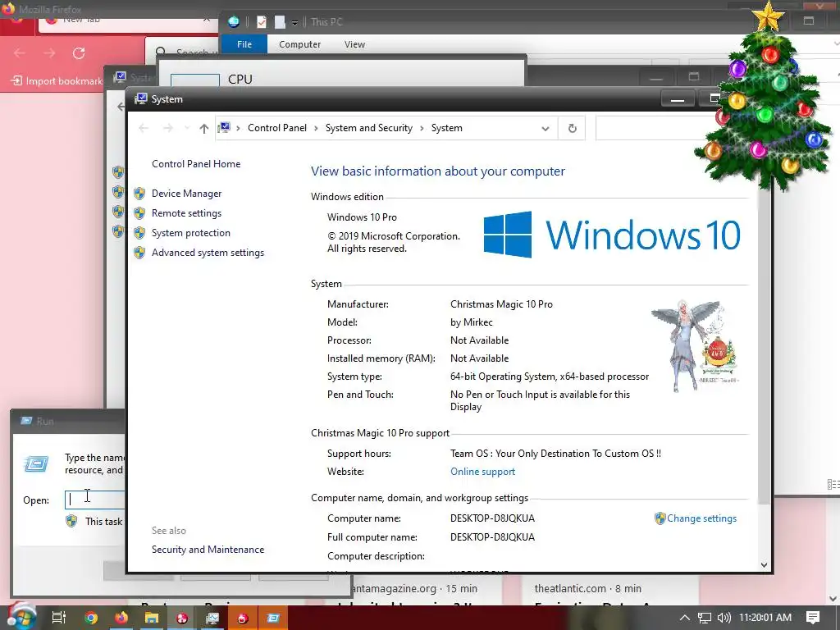Select System and Security in the breadcrumb
The width and height of the screenshot is (840, 630).
[369, 128]
